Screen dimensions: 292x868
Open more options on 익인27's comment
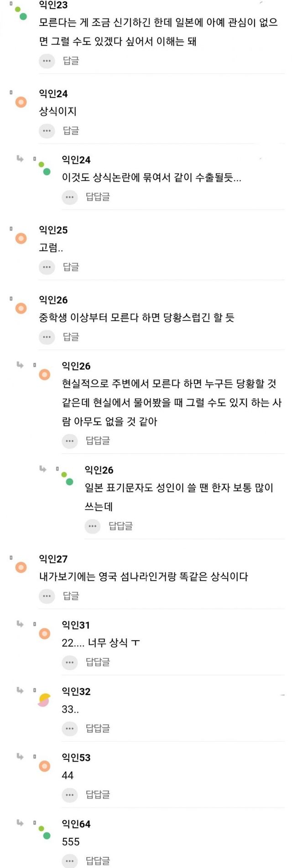(x=47, y=596)
